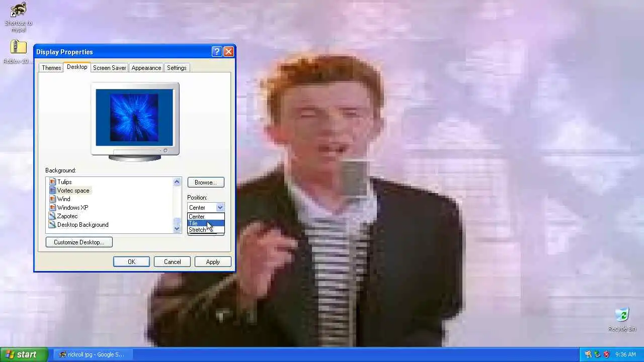The width and height of the screenshot is (644, 362).
Task: Select Zapotec background name
Action: 67,216
